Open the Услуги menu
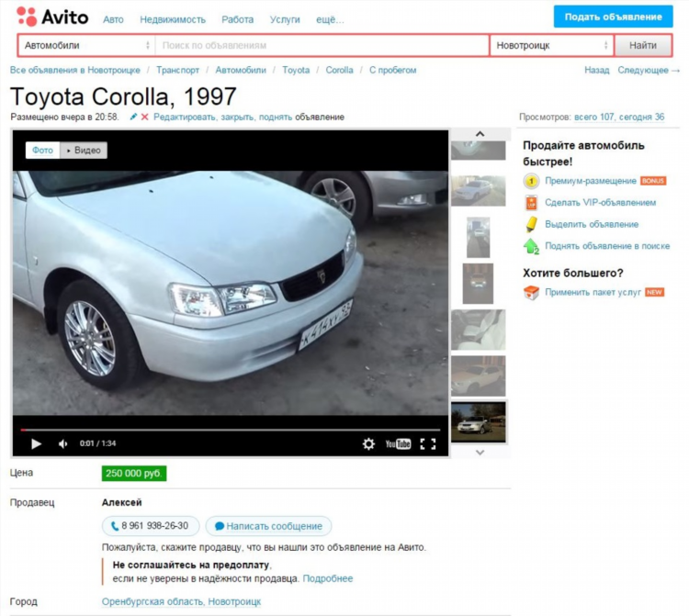689x616 pixels. pyautogui.click(x=285, y=20)
